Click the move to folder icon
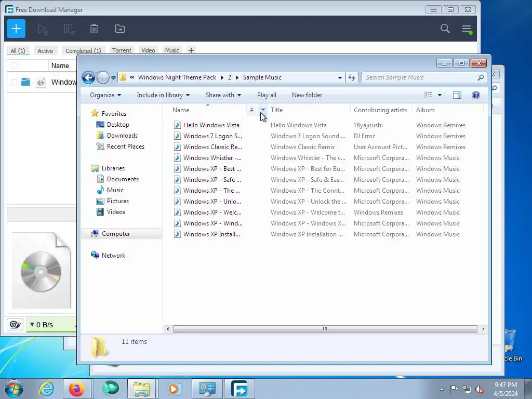The width and height of the screenshot is (532, 399). pos(120,29)
